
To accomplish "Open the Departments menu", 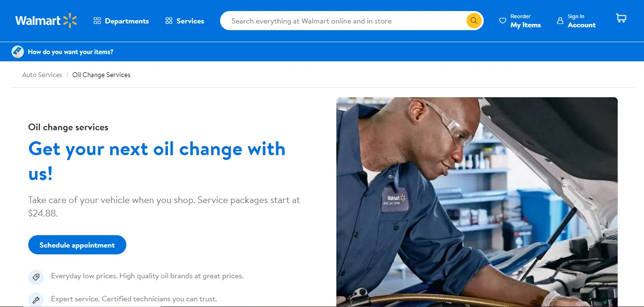I will 121,21.
